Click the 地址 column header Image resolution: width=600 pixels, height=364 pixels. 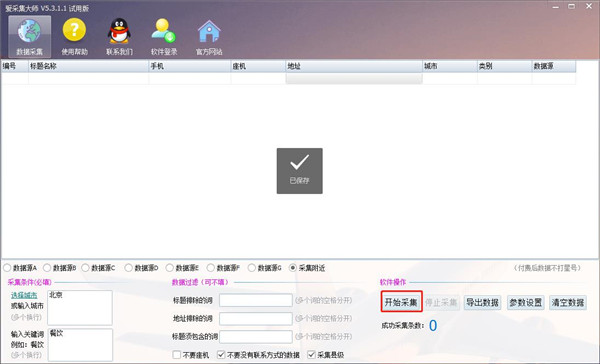tap(354, 66)
